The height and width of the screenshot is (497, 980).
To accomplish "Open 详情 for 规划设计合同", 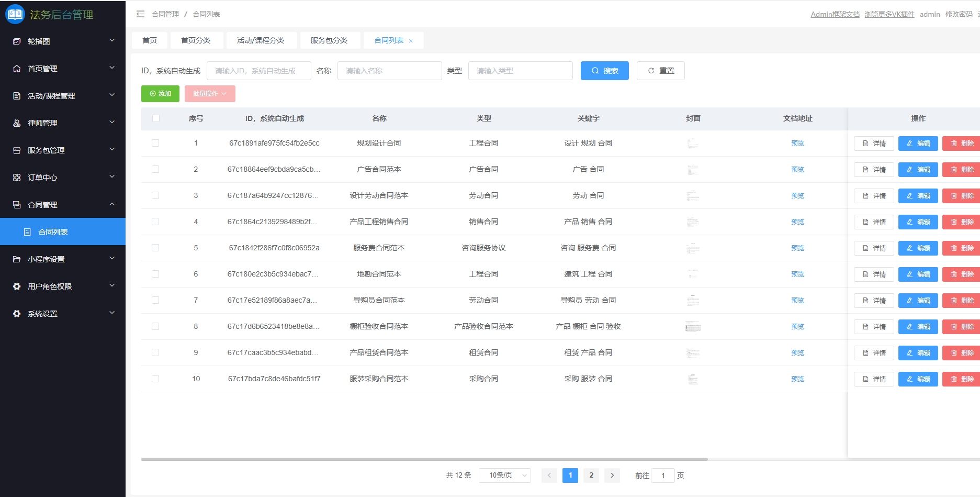I will tap(874, 143).
